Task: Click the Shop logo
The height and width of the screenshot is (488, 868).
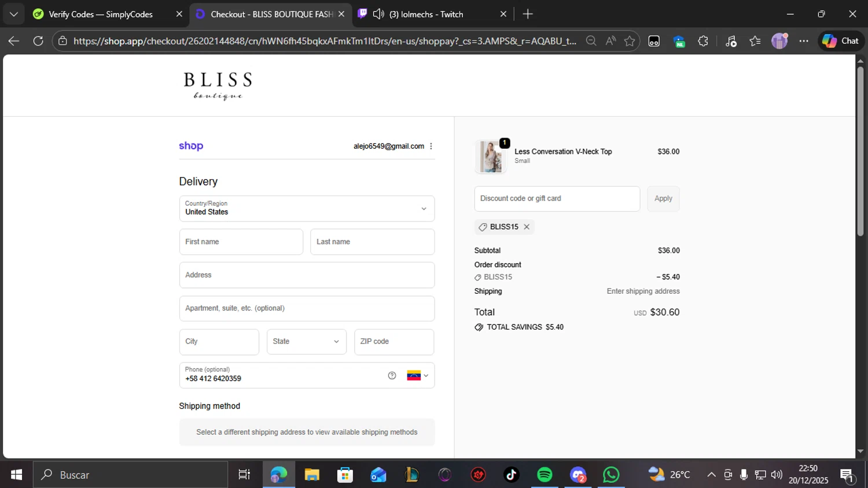Action: [191, 146]
